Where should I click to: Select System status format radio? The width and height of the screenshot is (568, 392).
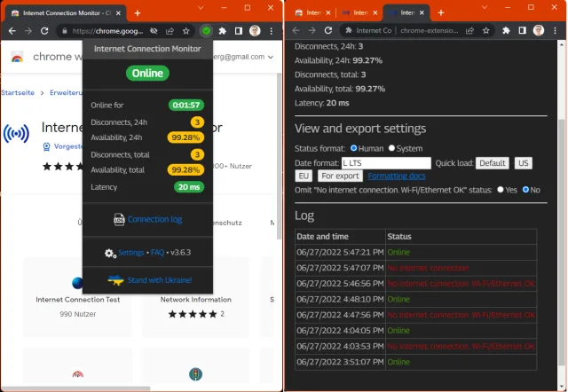click(x=391, y=148)
